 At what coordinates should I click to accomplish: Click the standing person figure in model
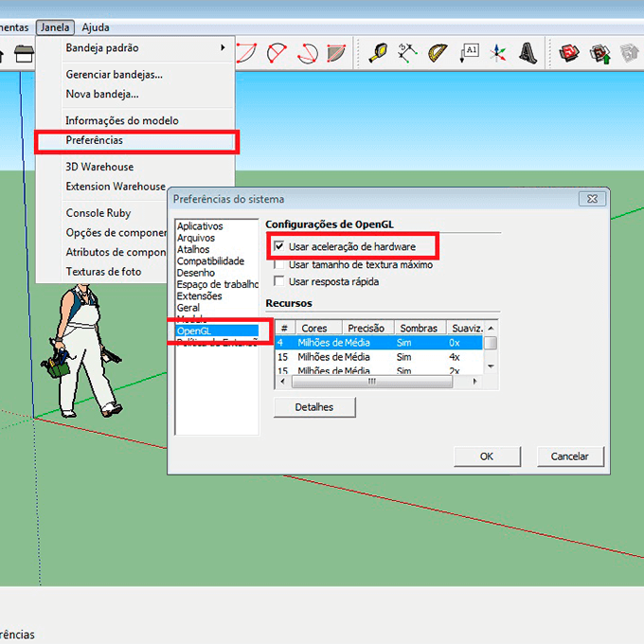81,349
